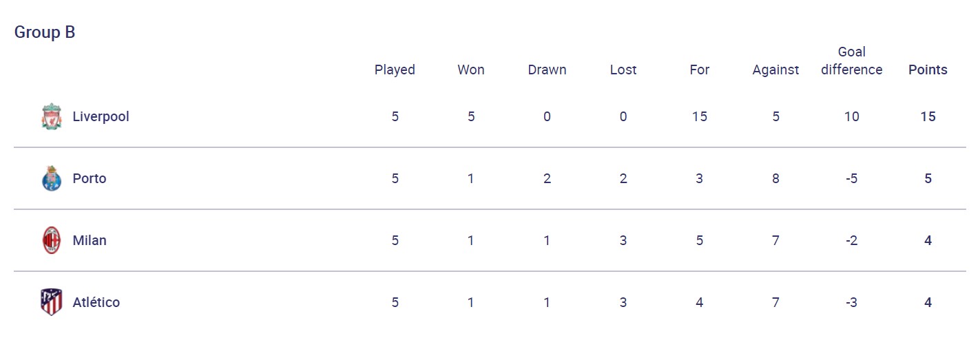Viewport: 980px width, 349px height.
Task: Click the Group B heading
Action: tap(45, 32)
